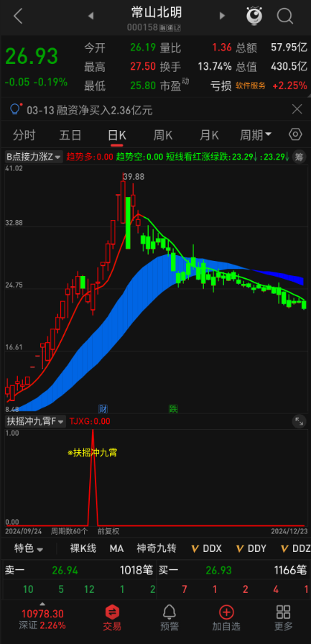Tap the 周期数60个 label
This screenshot has width=311, height=644.
click(x=70, y=531)
